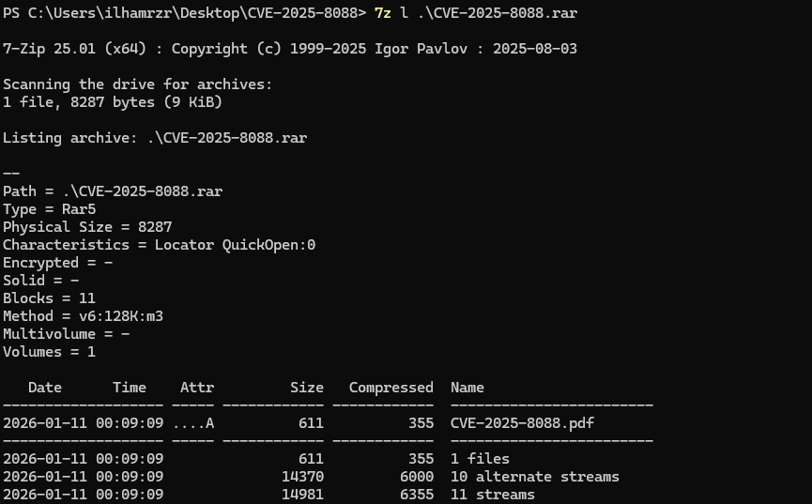
Task: Click the CVE-2025-8088.pdf file name in the listing
Action: pos(522,423)
